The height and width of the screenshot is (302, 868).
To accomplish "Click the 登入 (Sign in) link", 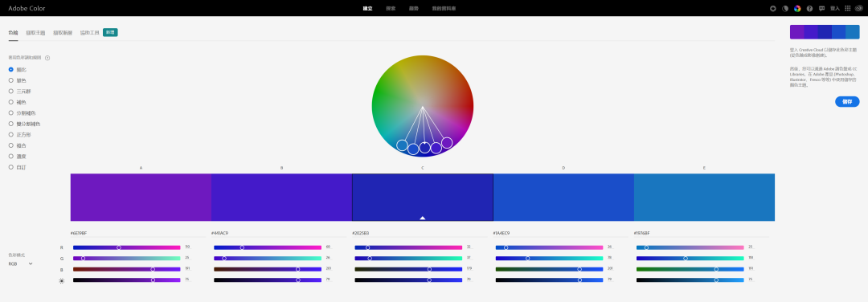I will pyautogui.click(x=835, y=8).
